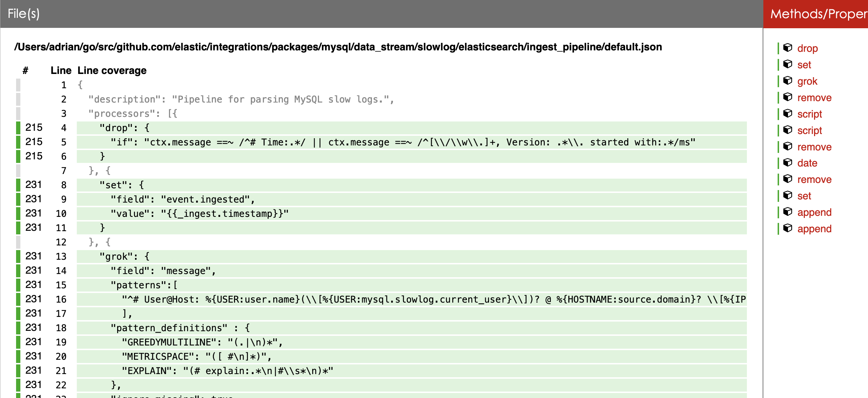Viewport: 868px width, 398px height.
Task: Click the cube icon beside last append
Action: (x=788, y=228)
